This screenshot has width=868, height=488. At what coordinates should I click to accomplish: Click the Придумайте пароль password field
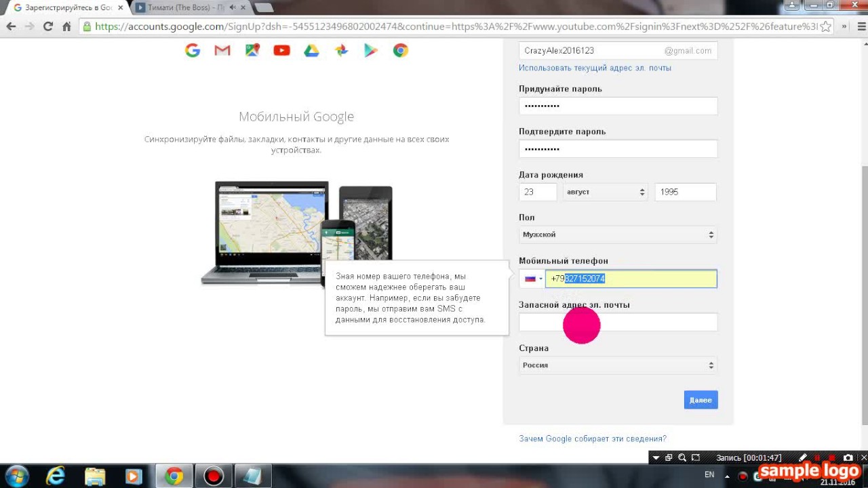(618, 106)
